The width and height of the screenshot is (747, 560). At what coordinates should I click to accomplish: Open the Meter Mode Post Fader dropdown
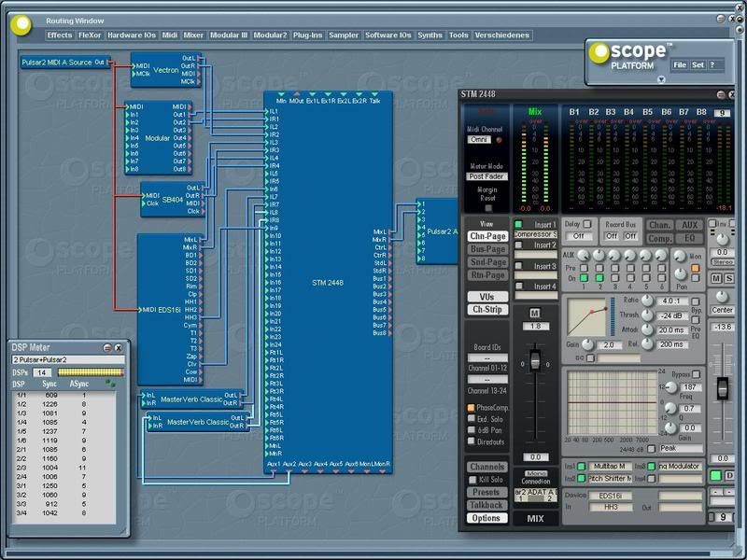[486, 176]
